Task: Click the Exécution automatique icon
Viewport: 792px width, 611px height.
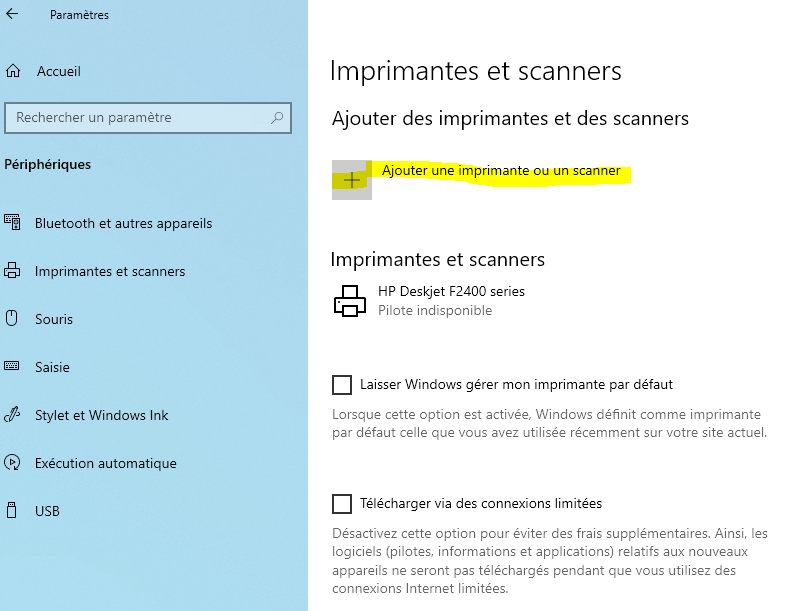Action: 12,463
